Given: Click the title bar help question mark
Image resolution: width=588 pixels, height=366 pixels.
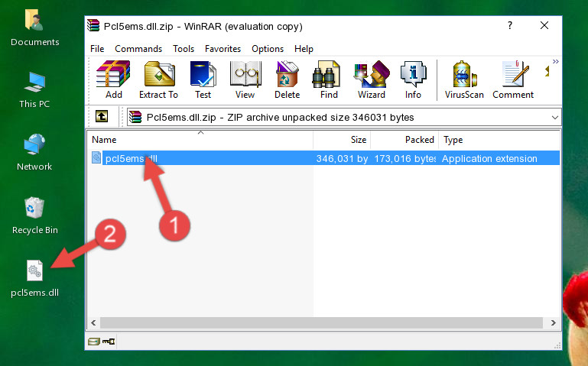Looking at the screenshot, I should click(x=509, y=25).
